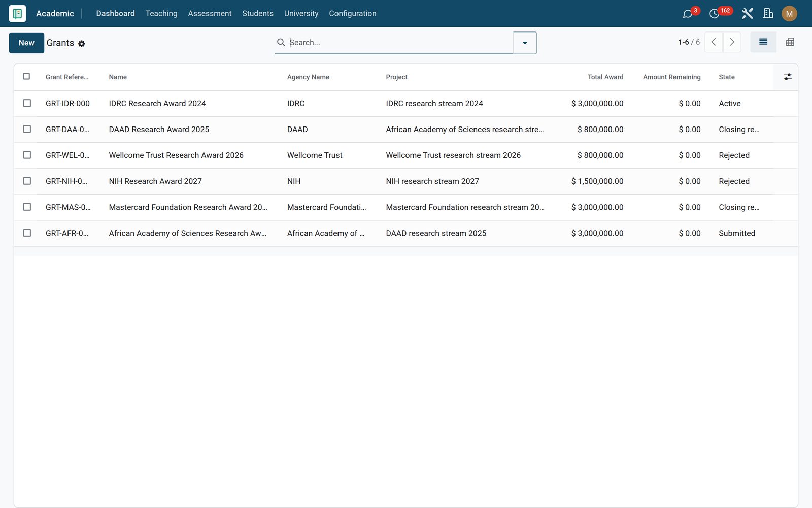Image resolution: width=812 pixels, height=508 pixels.
Task: Check the NIH Research Award row checkbox
Action: (27, 181)
